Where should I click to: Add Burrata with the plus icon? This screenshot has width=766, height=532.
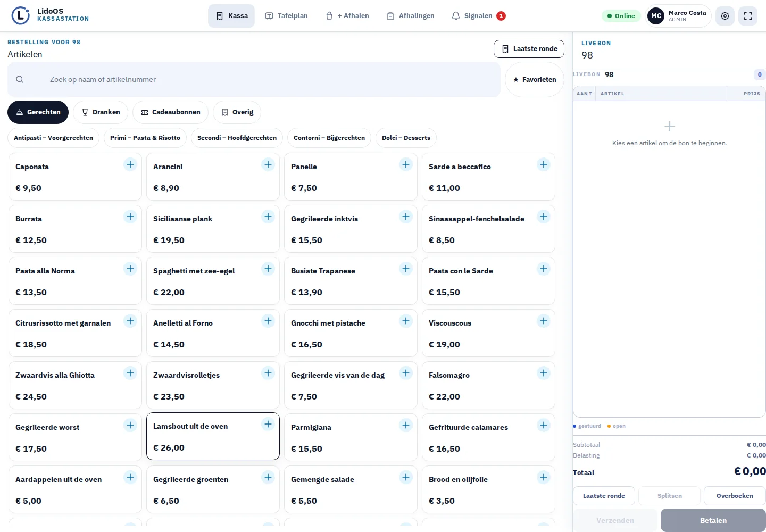130,217
